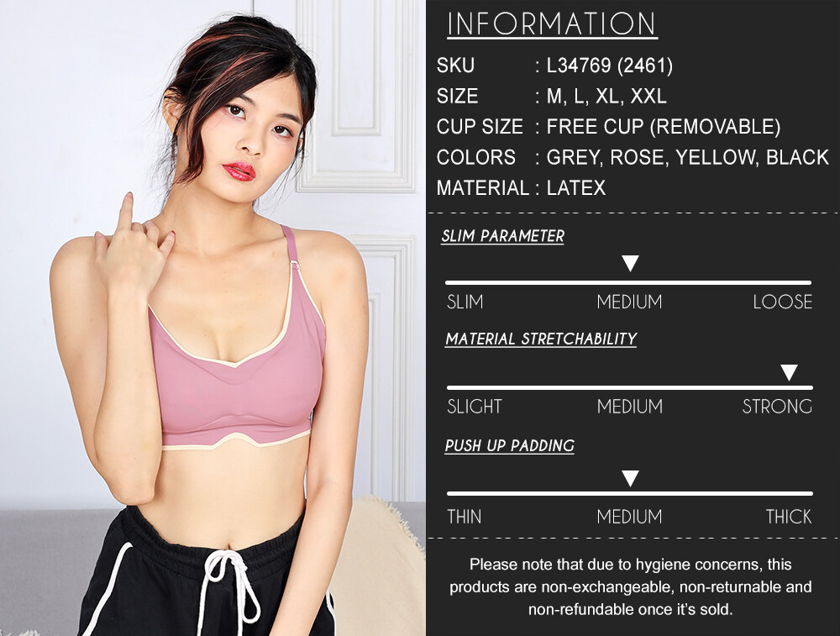Click the colors list GREY, ROSE, YELLOW, BLACK

[x=687, y=157]
